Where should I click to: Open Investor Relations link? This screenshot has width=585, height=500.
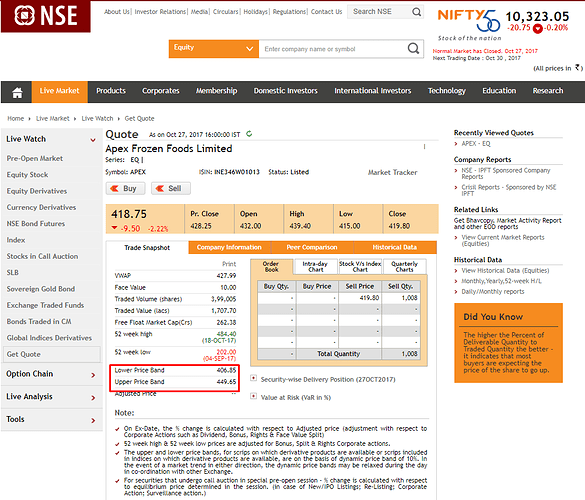(x=160, y=12)
